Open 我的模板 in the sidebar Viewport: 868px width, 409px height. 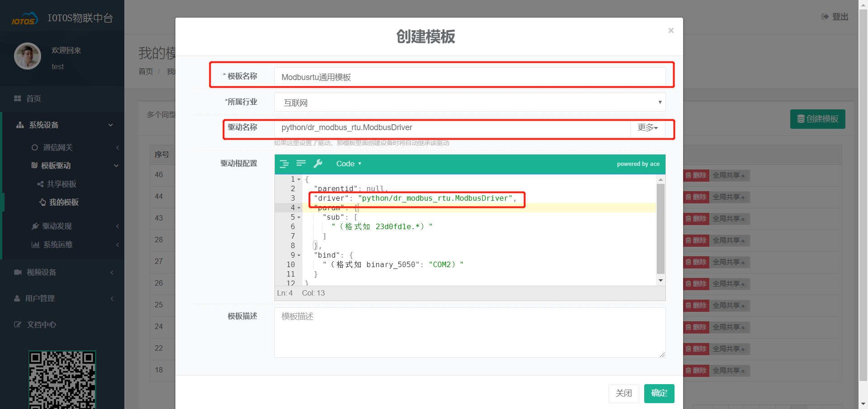click(63, 202)
